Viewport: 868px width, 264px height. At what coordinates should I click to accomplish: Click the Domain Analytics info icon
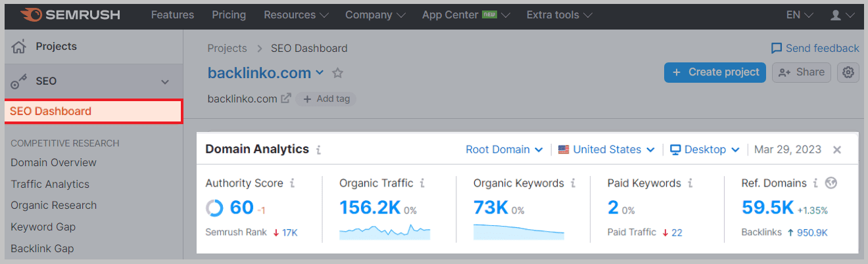tap(318, 150)
